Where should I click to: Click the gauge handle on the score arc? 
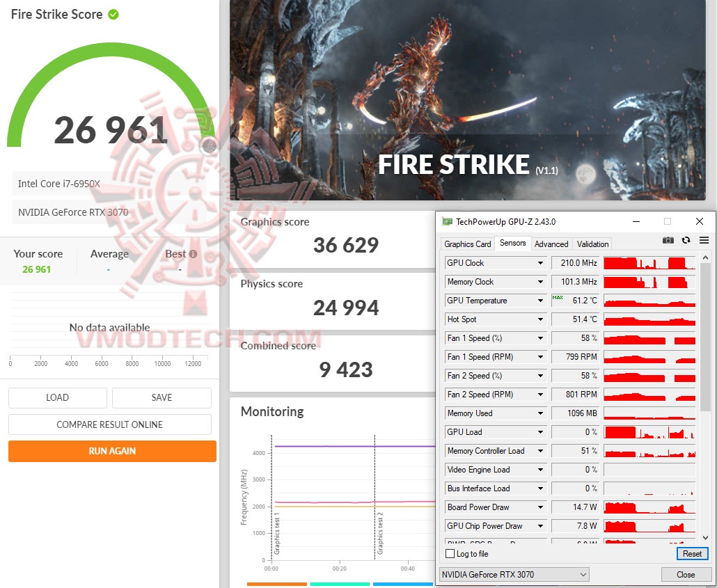210,146
